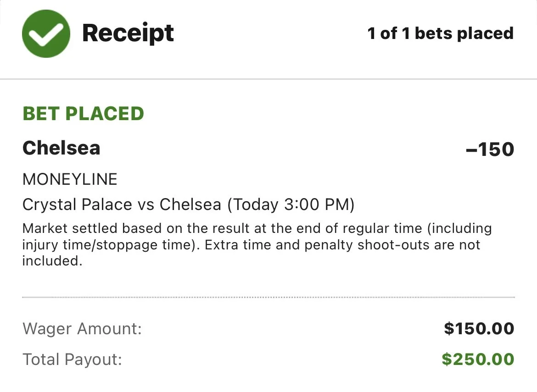
Task: Click the Receipt heading
Action: tap(128, 33)
